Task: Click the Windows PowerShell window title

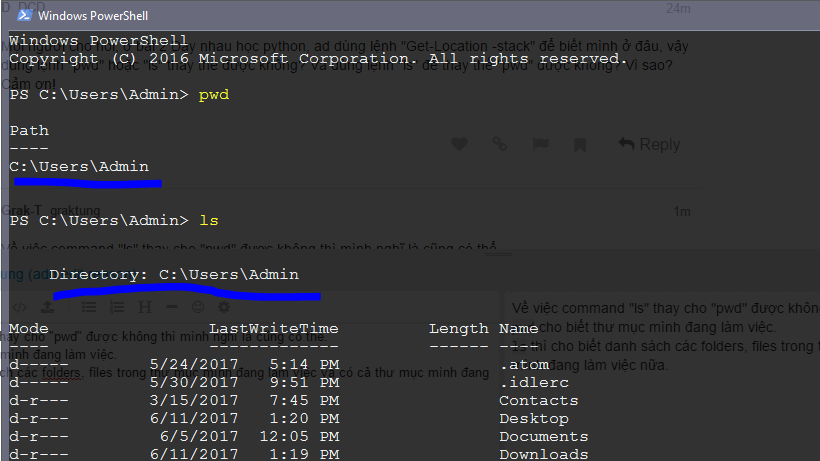Action: 93,16
